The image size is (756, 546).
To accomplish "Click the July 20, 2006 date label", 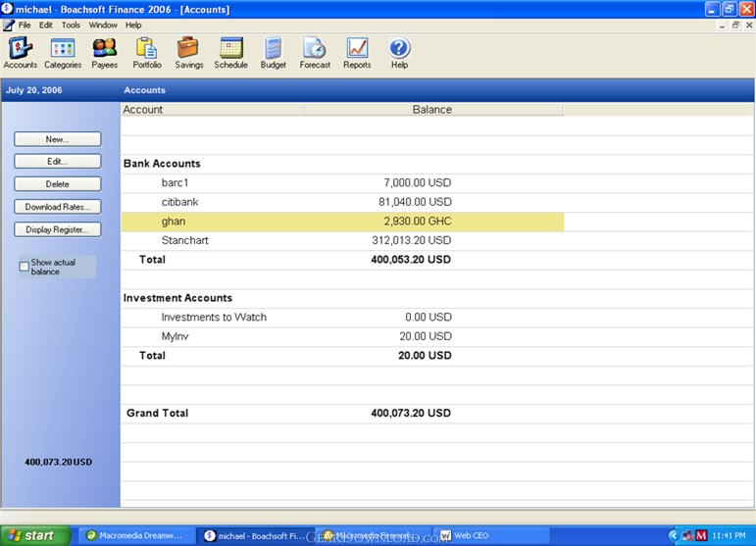I will tap(33, 90).
